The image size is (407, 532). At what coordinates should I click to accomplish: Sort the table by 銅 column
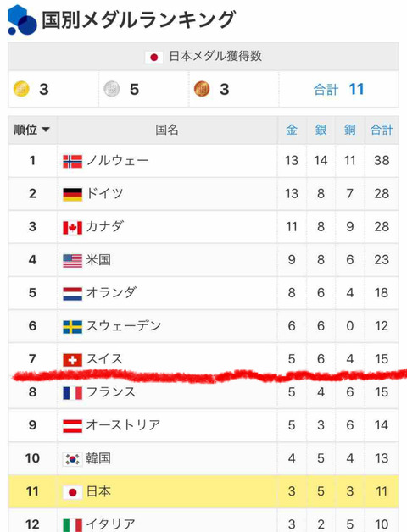tap(350, 130)
